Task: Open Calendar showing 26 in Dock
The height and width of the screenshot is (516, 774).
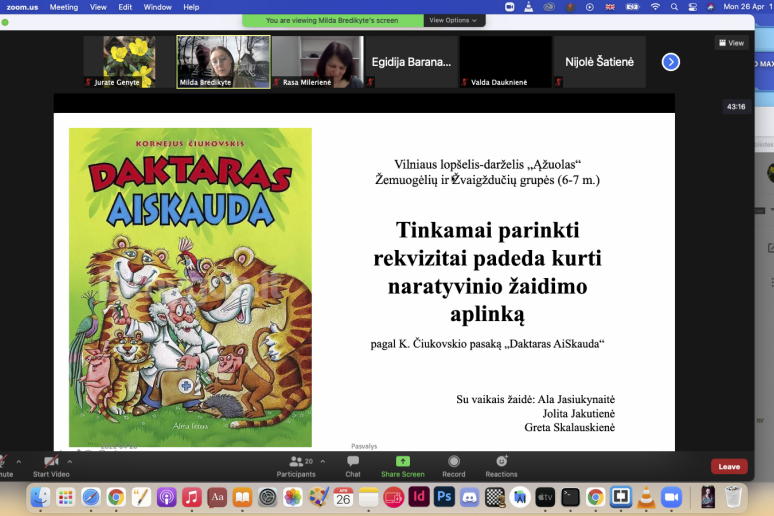Action: point(343,497)
